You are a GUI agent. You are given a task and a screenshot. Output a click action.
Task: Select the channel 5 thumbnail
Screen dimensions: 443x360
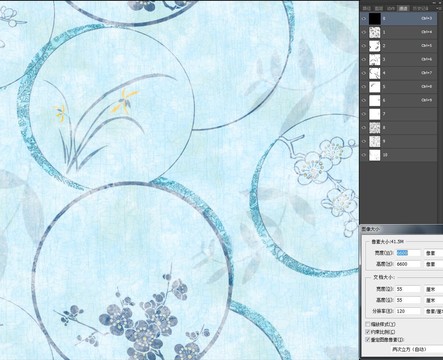[375, 87]
